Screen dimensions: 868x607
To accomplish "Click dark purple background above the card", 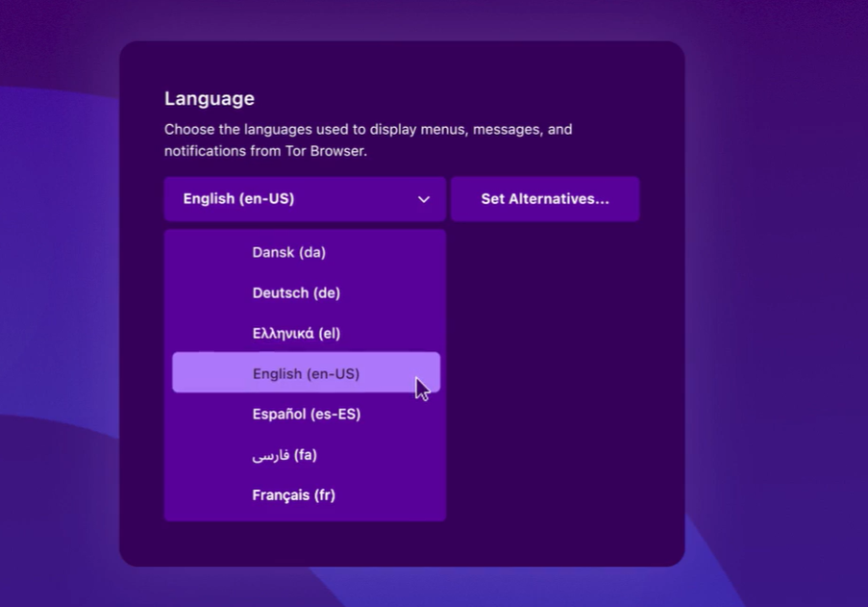I will pos(384,19).
